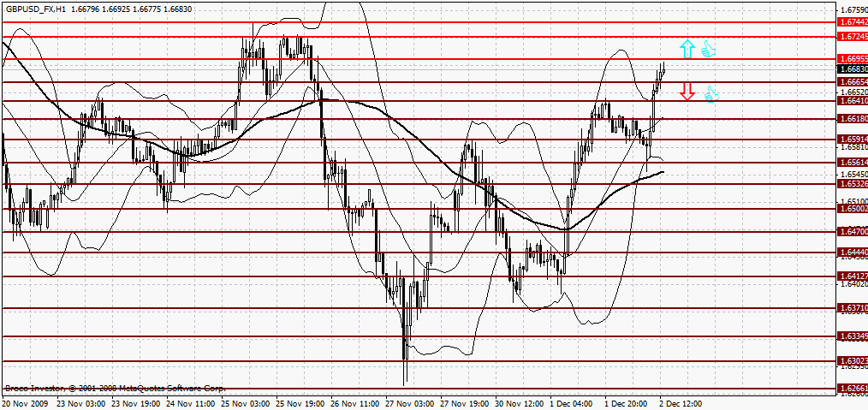This screenshot has height=410, width=868.
Task: Select the 1.63349 level price label
Action: [853, 336]
